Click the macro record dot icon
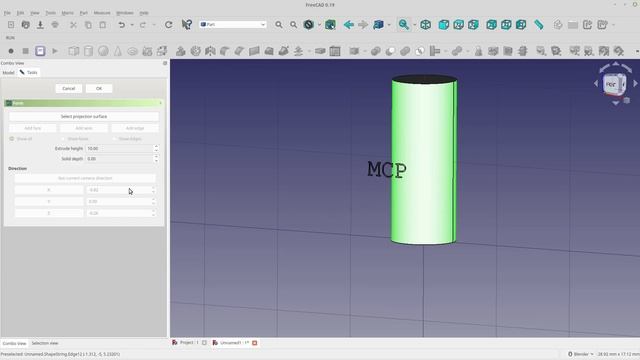This screenshot has height=360, width=640. tap(11, 51)
